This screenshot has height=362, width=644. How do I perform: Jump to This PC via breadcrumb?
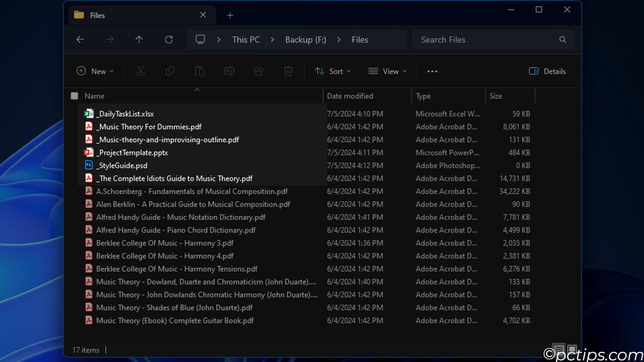coord(246,39)
